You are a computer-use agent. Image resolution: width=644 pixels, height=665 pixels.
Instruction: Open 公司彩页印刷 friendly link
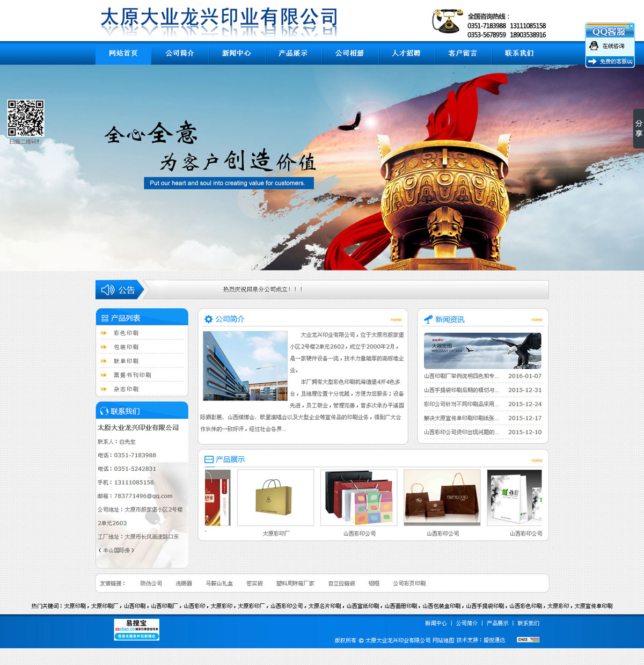[409, 583]
